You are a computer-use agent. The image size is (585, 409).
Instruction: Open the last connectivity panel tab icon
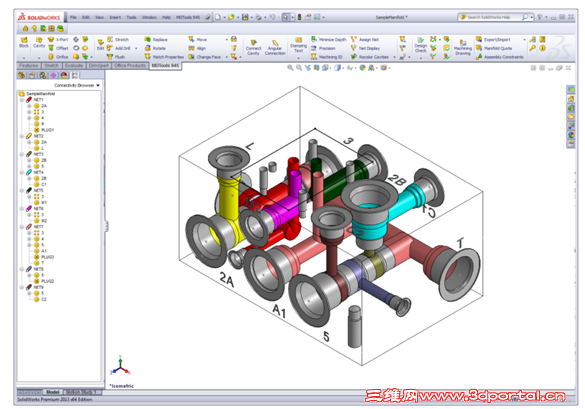tap(74, 75)
